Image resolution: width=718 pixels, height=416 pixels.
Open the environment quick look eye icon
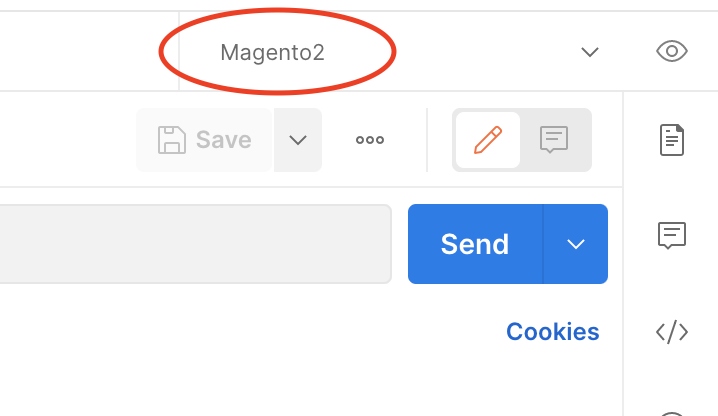point(672,51)
